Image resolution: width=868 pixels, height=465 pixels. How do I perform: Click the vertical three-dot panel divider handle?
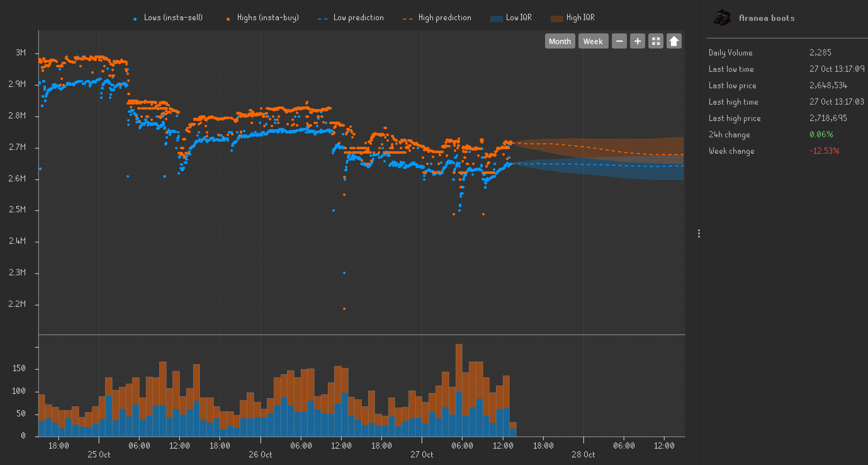(x=699, y=233)
